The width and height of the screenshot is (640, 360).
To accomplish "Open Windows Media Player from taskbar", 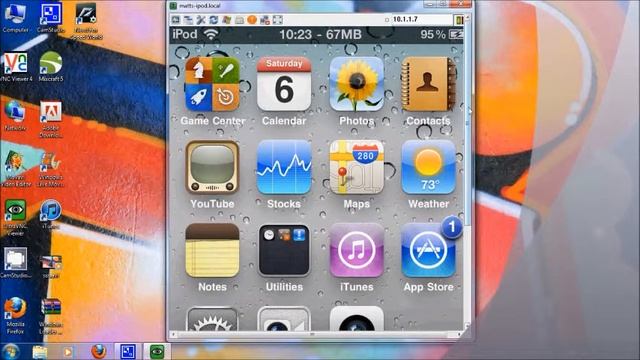I will (68, 351).
